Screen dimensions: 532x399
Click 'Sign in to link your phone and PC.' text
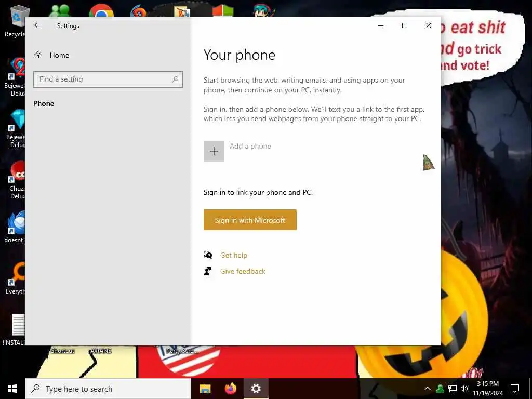click(258, 192)
